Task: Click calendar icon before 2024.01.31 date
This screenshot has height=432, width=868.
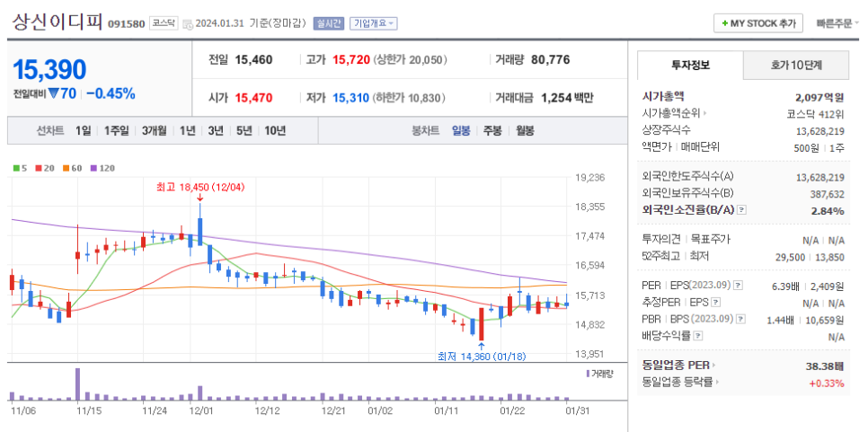Action: [187, 24]
